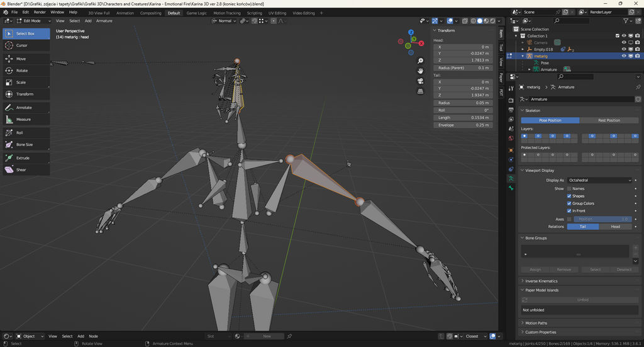Enable the Names checkbox
The height and width of the screenshot is (347, 644).
point(570,188)
